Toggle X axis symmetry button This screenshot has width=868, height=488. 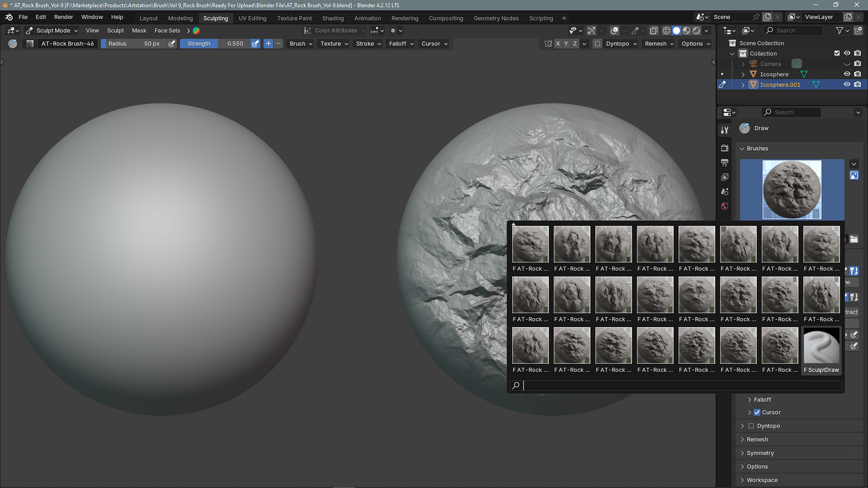click(x=558, y=44)
